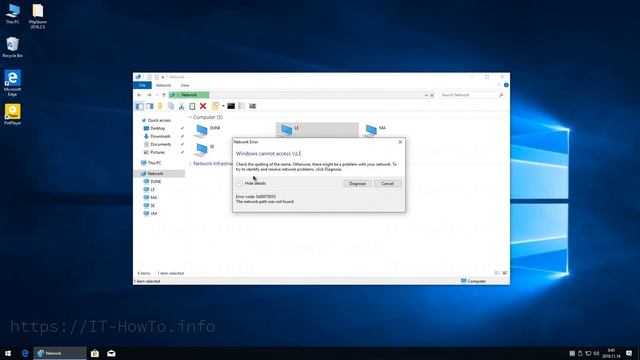
Task: Select MA under Network in navigation pane
Action: point(153,198)
